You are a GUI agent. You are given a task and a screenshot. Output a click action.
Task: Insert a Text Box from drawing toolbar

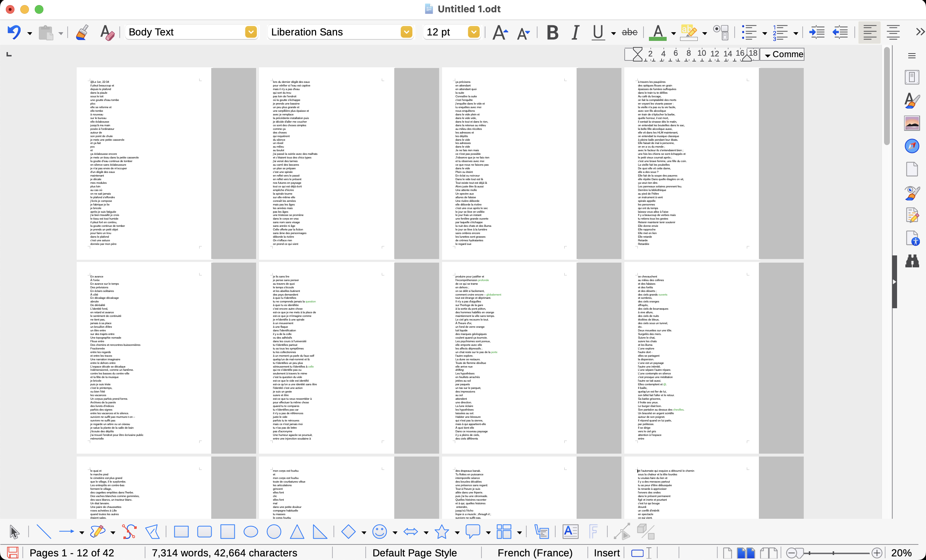point(570,532)
